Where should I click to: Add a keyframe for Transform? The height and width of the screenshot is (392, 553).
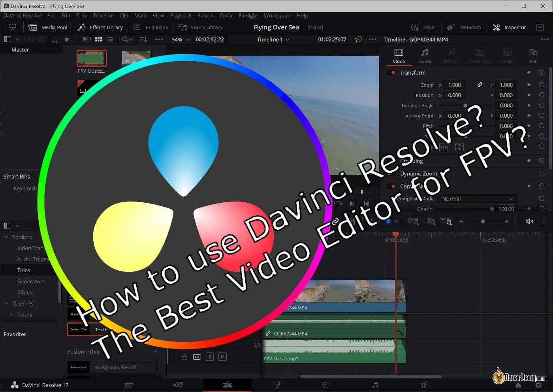pos(529,72)
